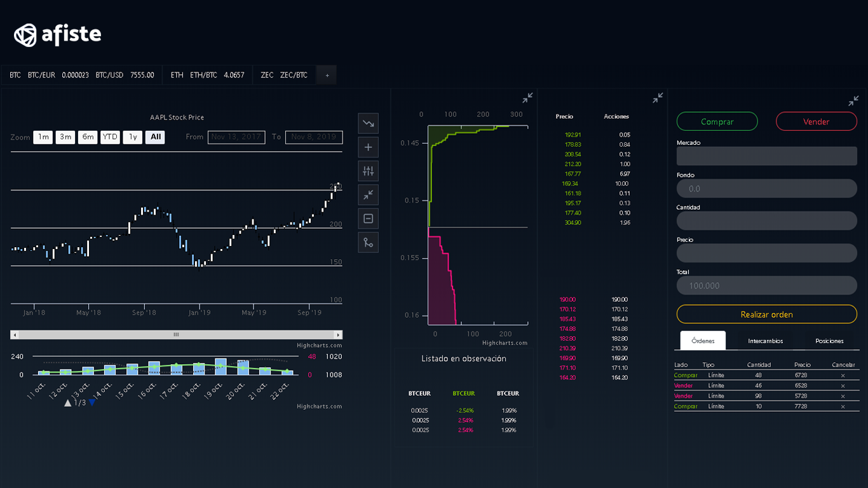
Task: Open Highcharts.com link under the depth chart
Action: (x=505, y=343)
